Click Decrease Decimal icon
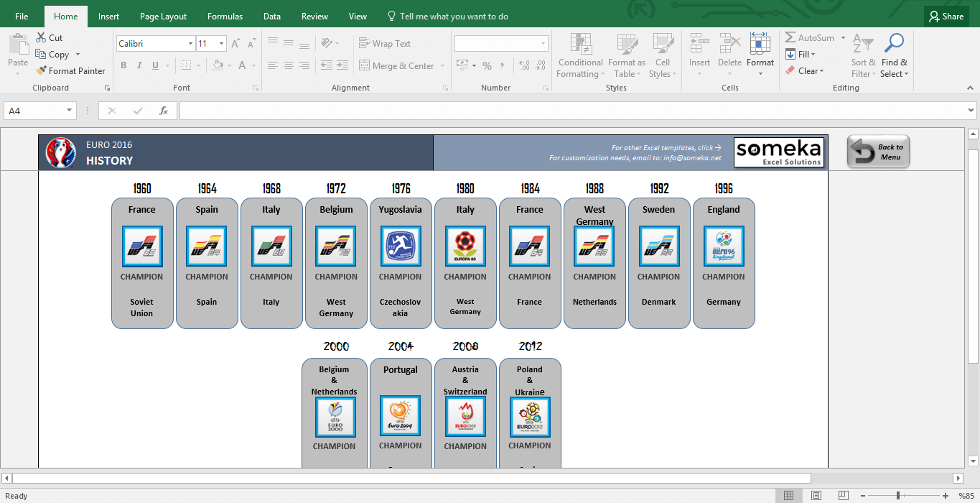 click(x=540, y=65)
